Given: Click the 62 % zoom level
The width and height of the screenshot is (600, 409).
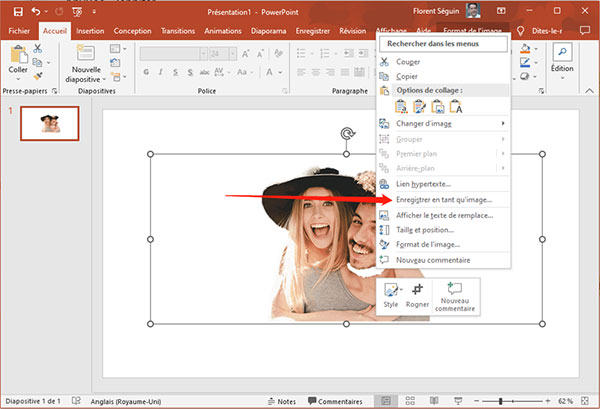Looking at the screenshot, I should (x=566, y=401).
